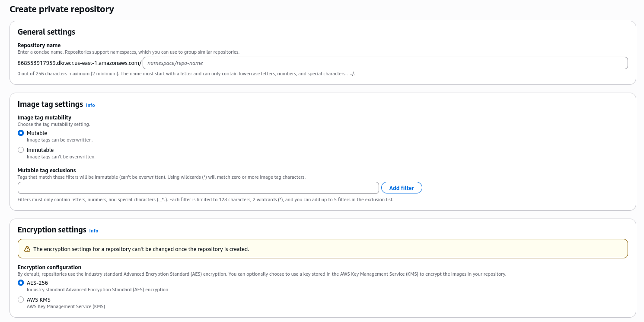Viewport: 644px width, 322px height.
Task: Select the Immutable tag mutability option
Action: click(x=20, y=149)
